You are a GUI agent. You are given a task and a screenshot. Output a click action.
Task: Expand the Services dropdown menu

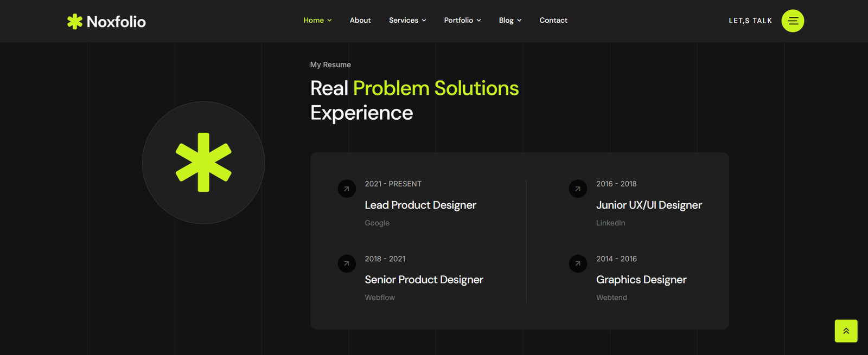pyautogui.click(x=407, y=20)
